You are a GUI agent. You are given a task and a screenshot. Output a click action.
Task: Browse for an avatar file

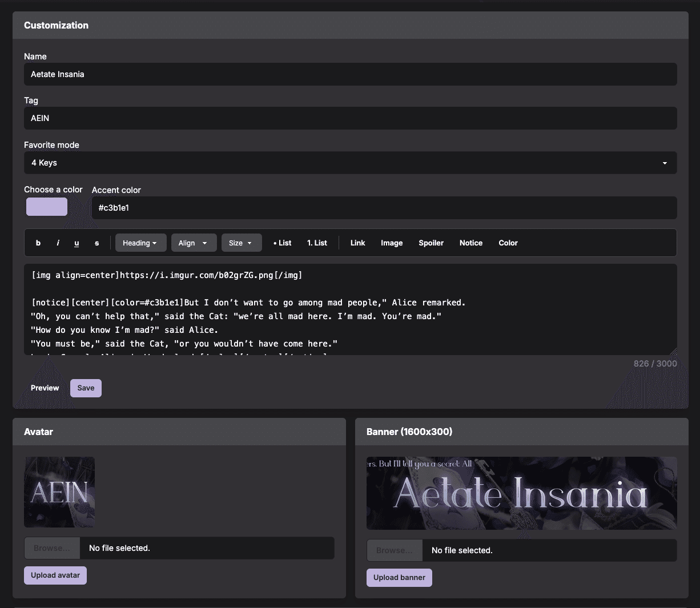coord(52,548)
